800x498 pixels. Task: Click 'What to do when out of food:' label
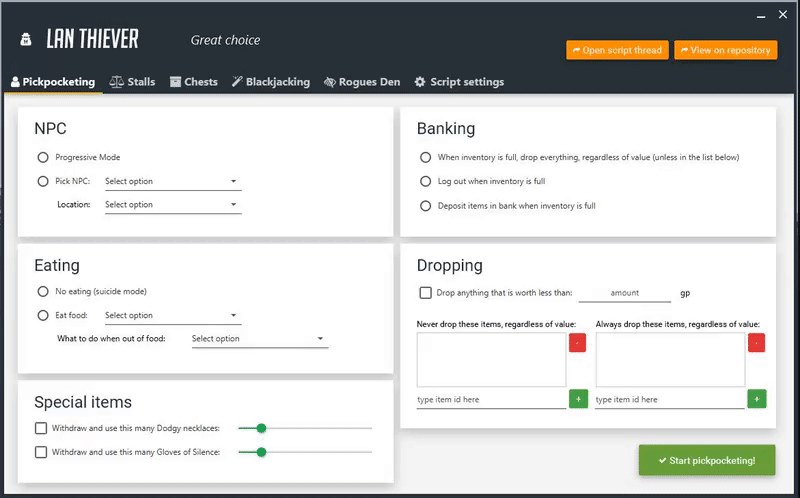click(x=111, y=339)
